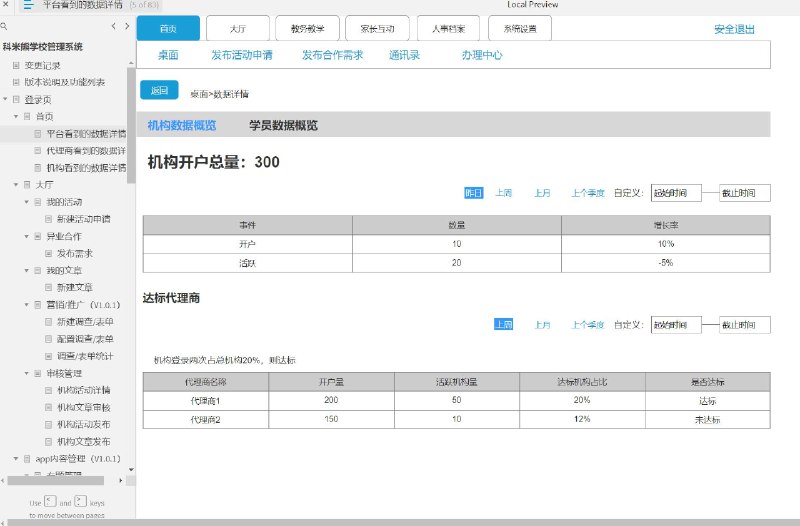Viewport: 800px width, 526px height.
Task: Open the 通讯录 link
Action: 404,55
